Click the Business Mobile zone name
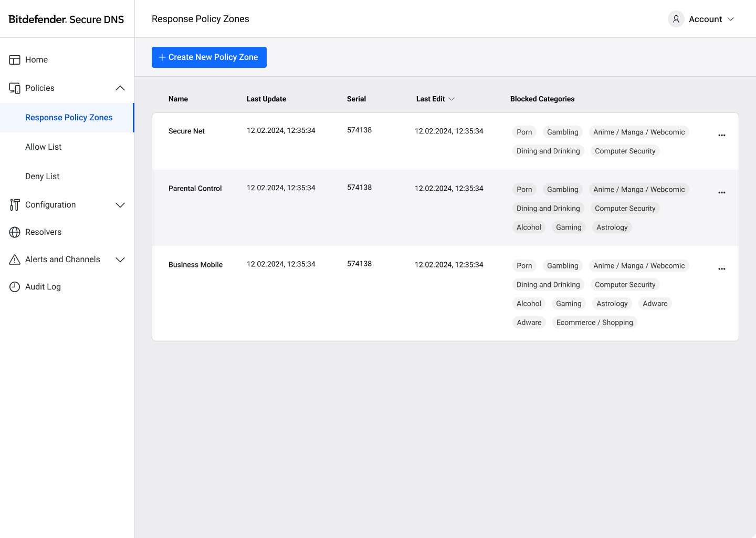The width and height of the screenshot is (756, 538). coord(196,265)
